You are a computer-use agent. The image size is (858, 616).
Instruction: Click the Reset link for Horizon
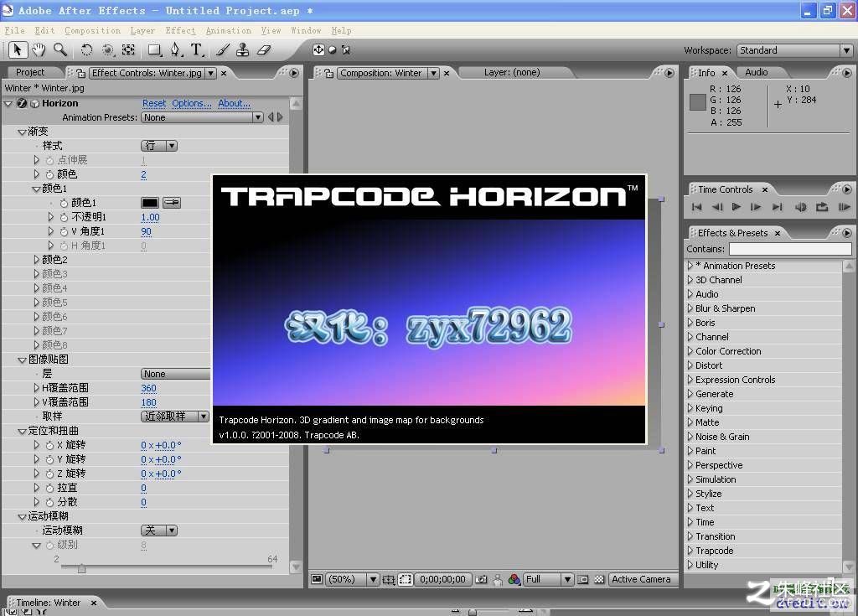154,103
